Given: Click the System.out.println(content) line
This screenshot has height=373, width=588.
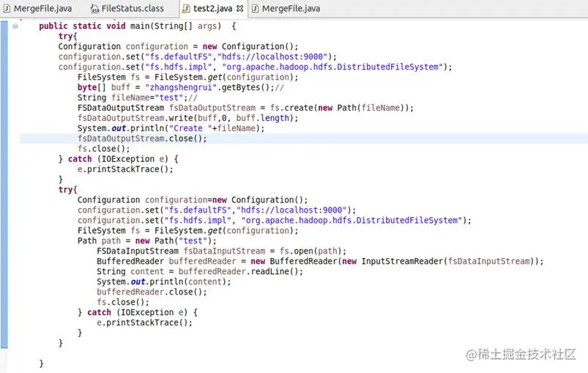Looking at the screenshot, I should point(164,282).
